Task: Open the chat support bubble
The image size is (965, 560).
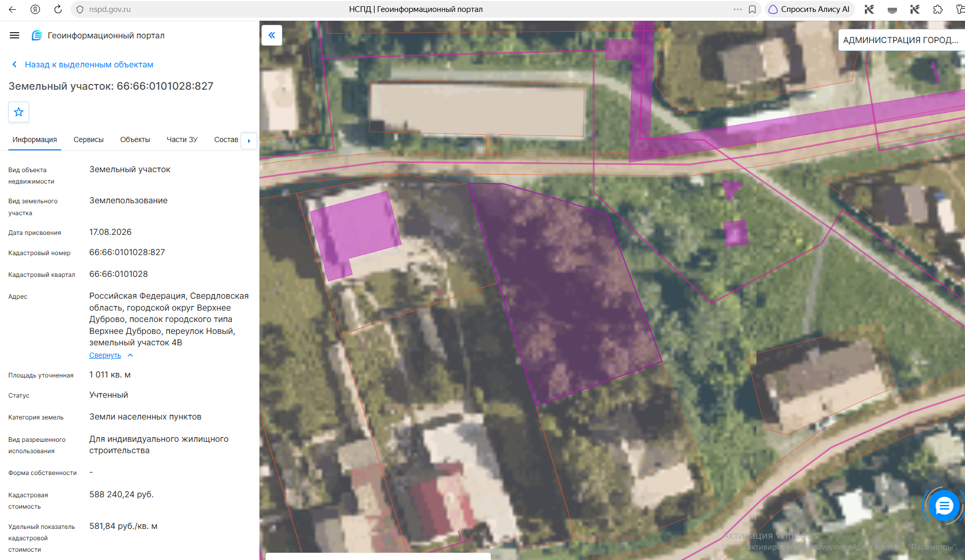Action: click(x=944, y=506)
